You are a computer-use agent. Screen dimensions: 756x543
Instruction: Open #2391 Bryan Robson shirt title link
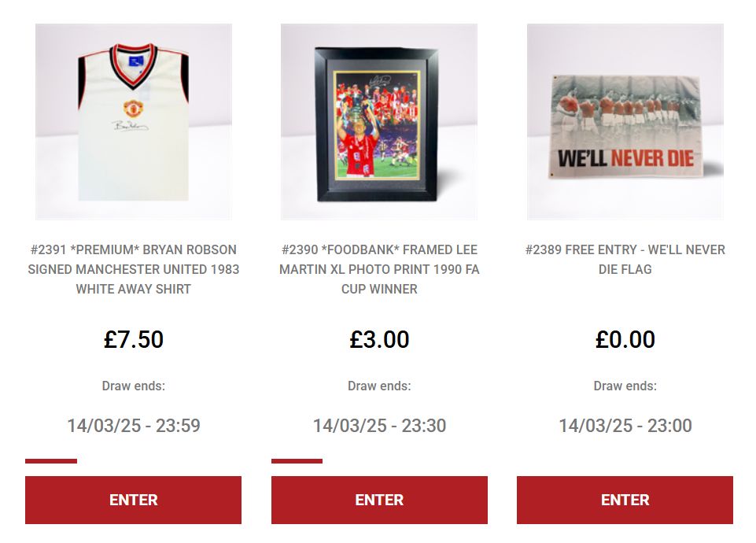coord(134,269)
